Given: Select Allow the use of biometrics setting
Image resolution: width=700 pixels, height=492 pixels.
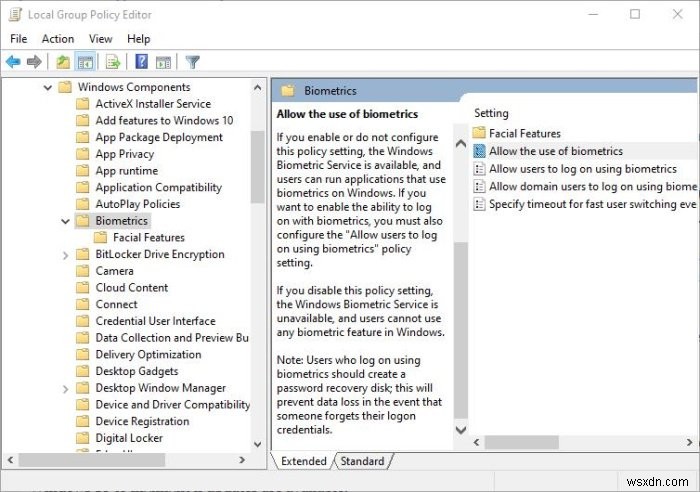Looking at the screenshot, I should point(555,151).
